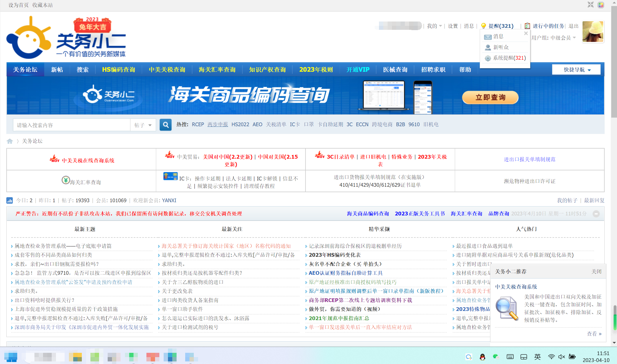
Task: Click the Wi-Fi network tray icon
Action: [551, 357]
